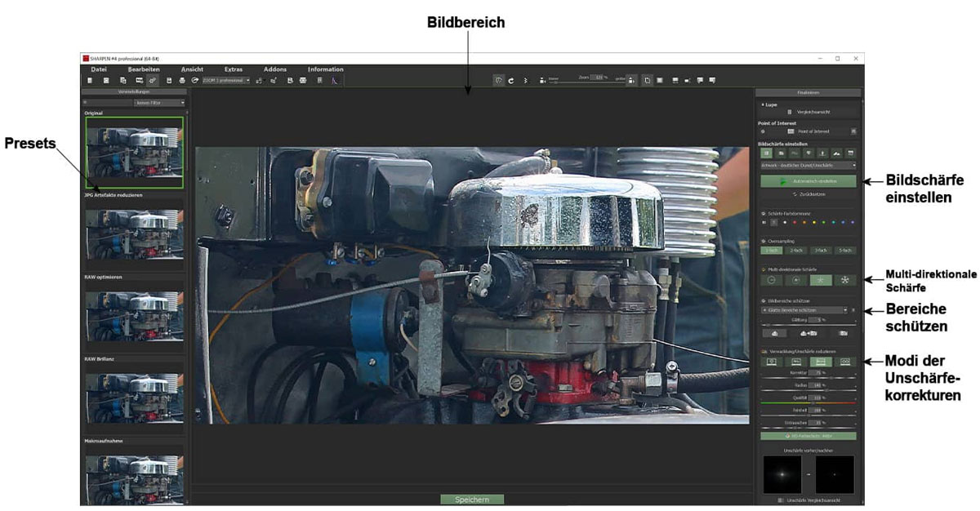Viewport: 980px width, 511px height.
Task: Toggle the Verwacklung/Unschärfe reduzieren section switch
Action: tap(763, 351)
